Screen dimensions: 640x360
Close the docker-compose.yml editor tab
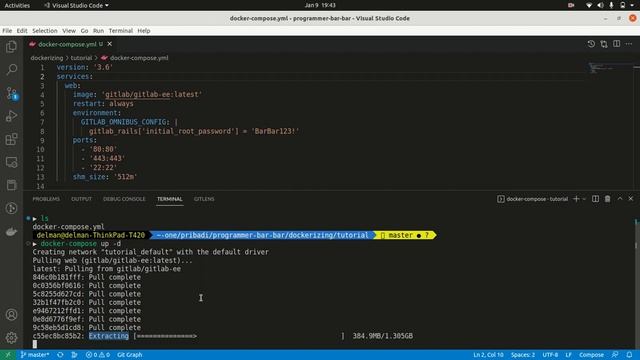tap(109, 44)
